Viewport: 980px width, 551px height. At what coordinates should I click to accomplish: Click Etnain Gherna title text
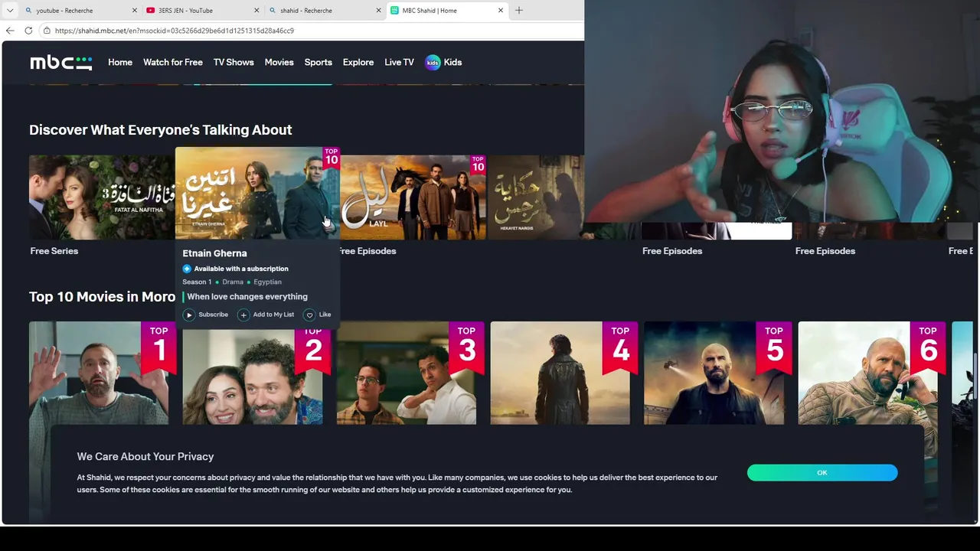pos(214,253)
